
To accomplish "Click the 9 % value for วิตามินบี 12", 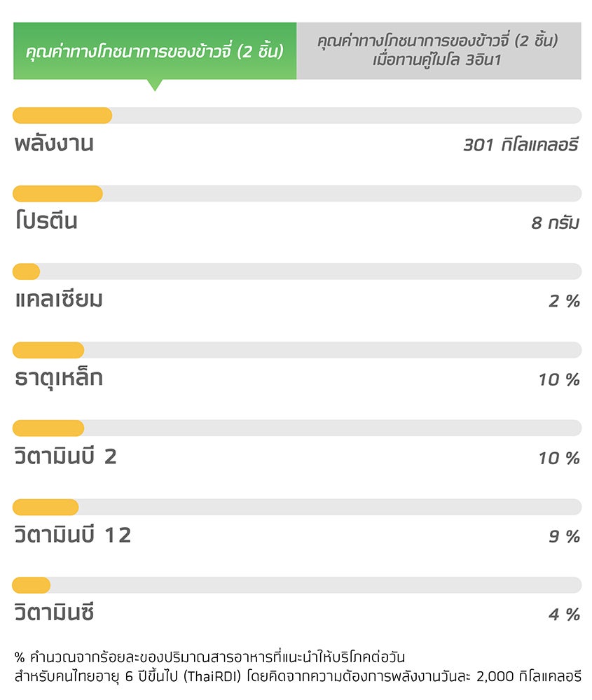I will [564, 536].
